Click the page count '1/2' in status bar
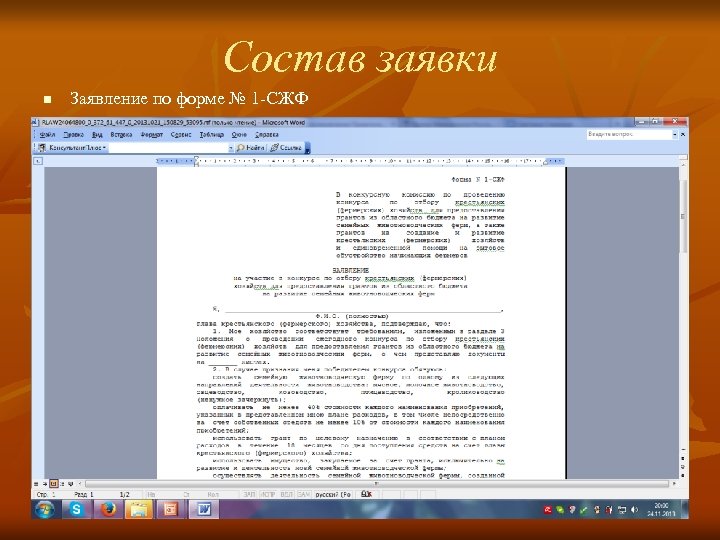 [x=124, y=495]
